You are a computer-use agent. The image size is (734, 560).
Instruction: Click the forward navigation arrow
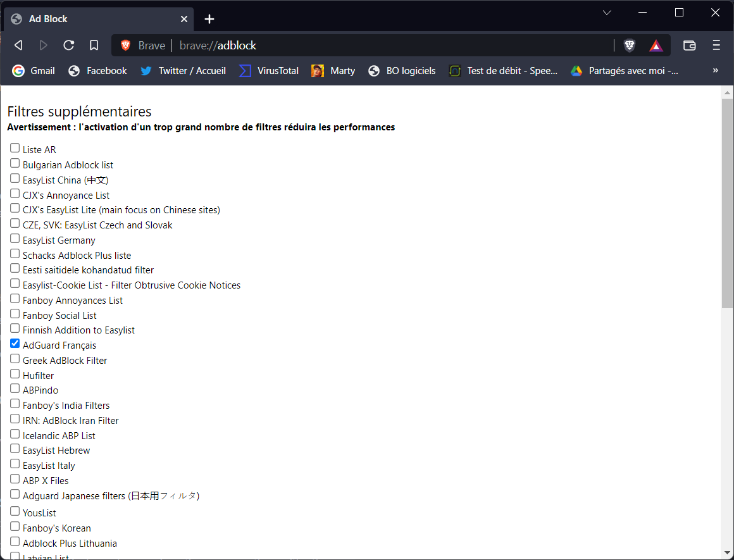click(x=44, y=46)
